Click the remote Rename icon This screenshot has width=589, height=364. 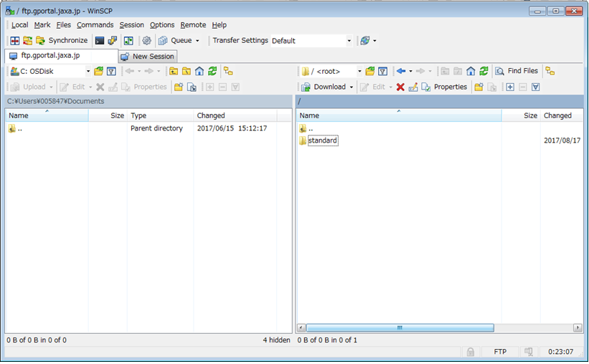click(x=413, y=87)
